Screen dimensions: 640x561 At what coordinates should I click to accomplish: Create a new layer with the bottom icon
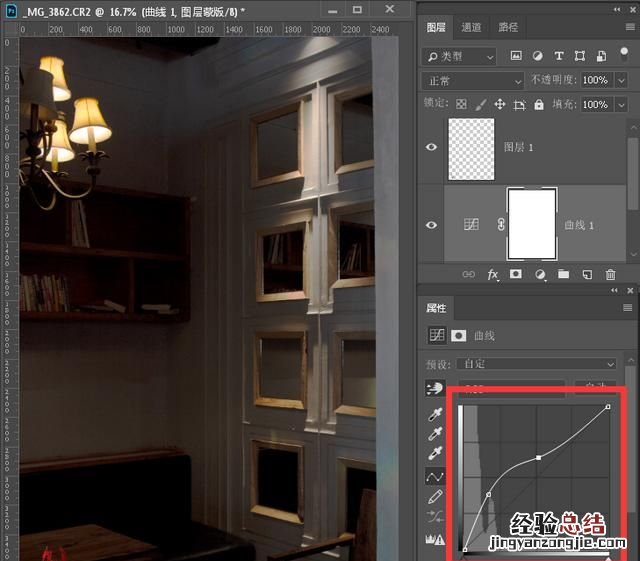coord(588,274)
